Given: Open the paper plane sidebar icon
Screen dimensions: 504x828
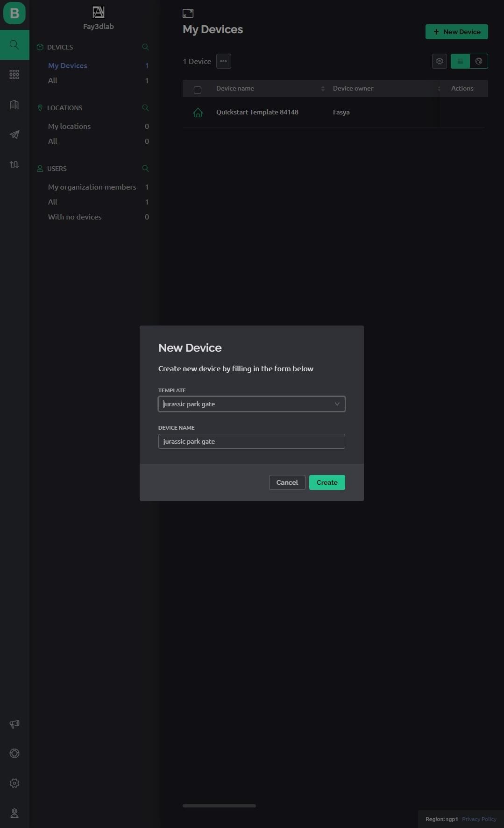Looking at the screenshot, I should pos(14,134).
